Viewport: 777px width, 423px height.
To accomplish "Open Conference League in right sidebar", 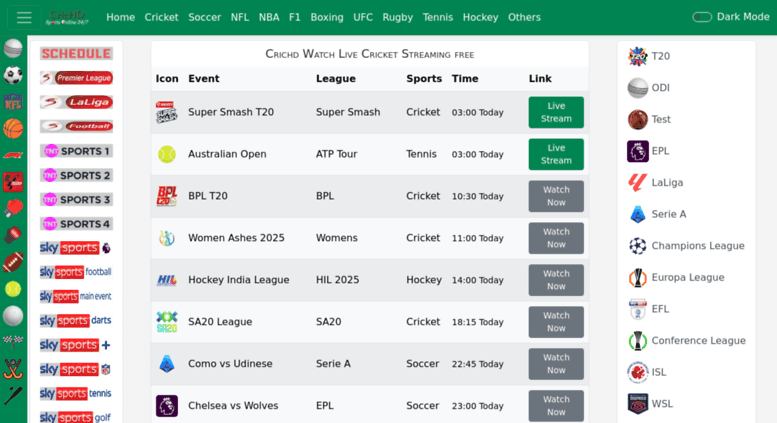I will coord(687,341).
